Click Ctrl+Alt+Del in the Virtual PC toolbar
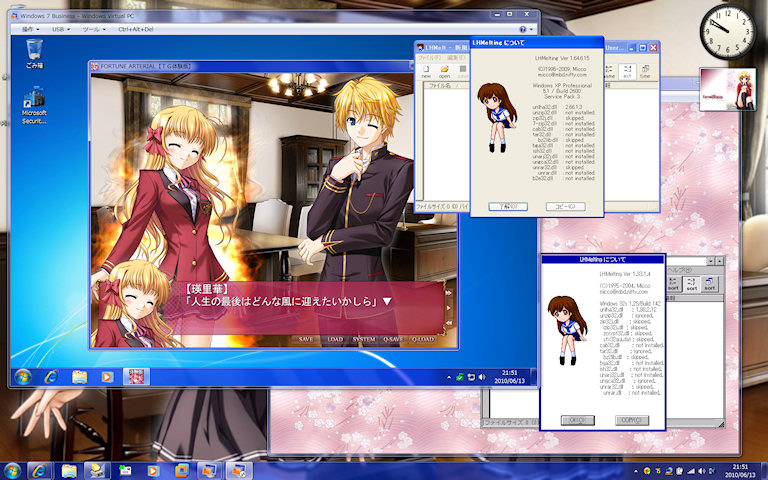This screenshot has width=768, height=480. pos(136,29)
